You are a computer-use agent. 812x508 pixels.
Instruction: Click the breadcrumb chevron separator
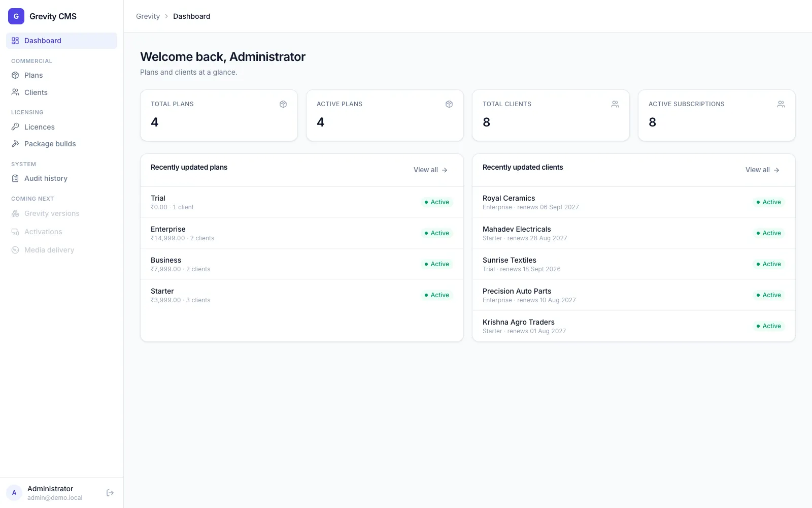(166, 16)
